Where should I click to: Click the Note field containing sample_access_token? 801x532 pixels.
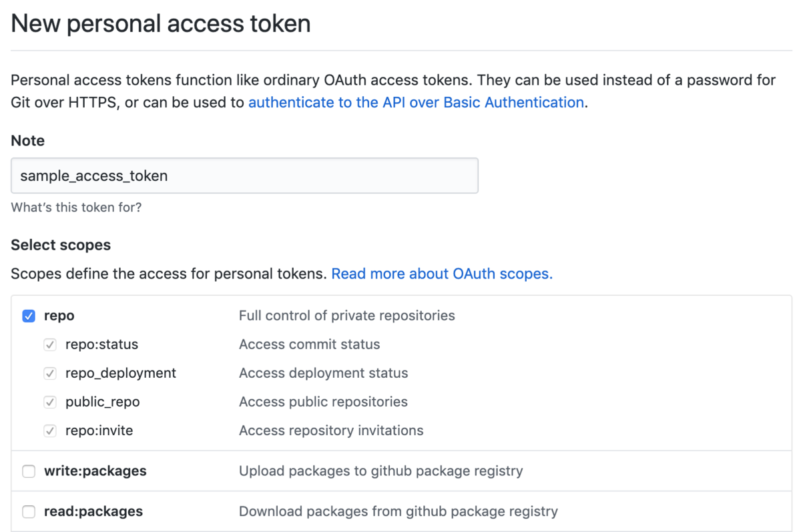point(244,176)
